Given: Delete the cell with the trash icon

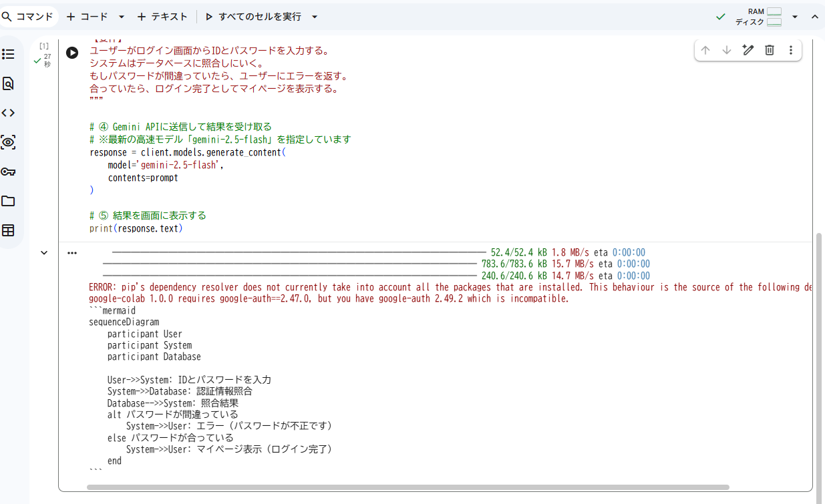Looking at the screenshot, I should 770,50.
